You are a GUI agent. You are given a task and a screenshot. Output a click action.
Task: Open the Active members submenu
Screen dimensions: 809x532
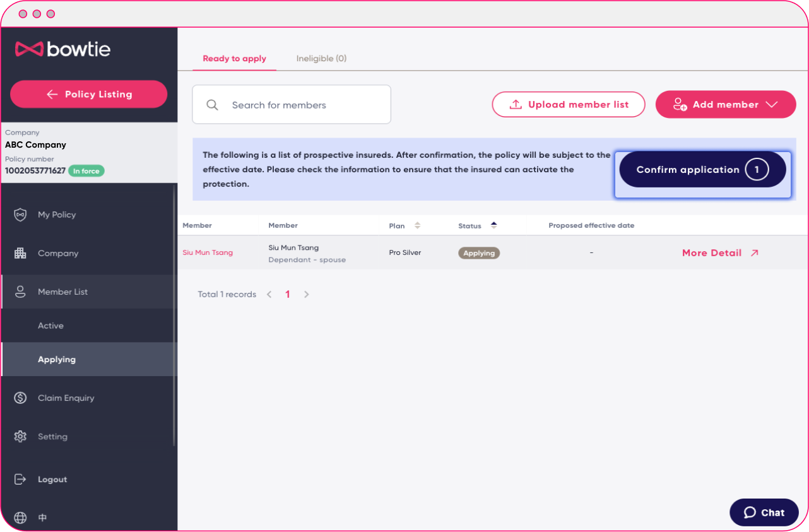click(88, 326)
